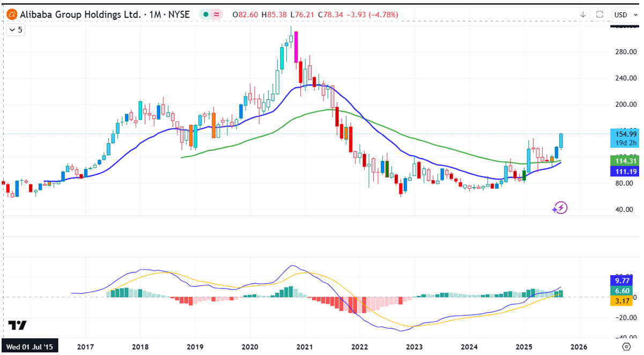Click the Wed 01 Jul '15 date label

[x=29, y=347]
